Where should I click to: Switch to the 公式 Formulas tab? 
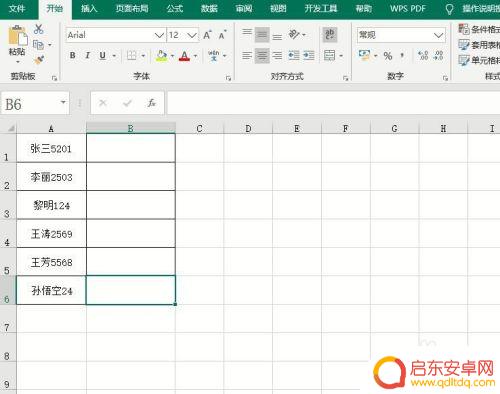(x=175, y=8)
